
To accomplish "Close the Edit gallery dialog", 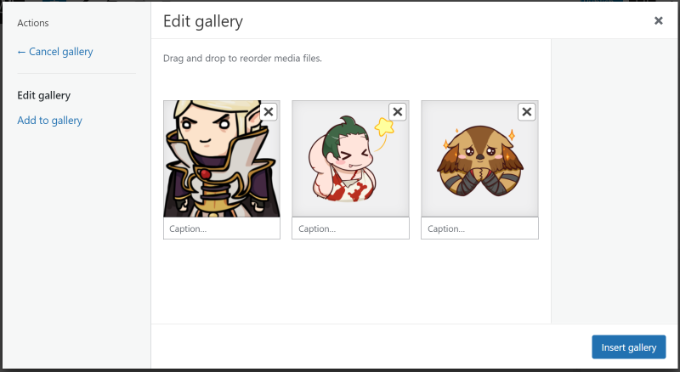I will pos(658,20).
